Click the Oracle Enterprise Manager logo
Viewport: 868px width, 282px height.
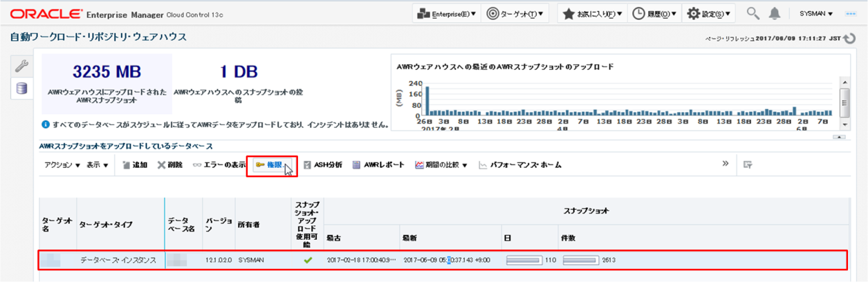pos(117,14)
